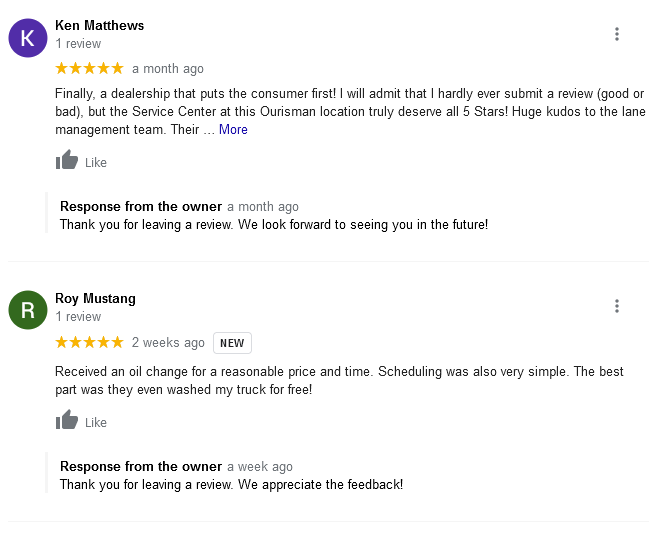The width and height of the screenshot is (661, 534).
Task: Click Ken Matthews' purple avatar icon
Action: 28,37
